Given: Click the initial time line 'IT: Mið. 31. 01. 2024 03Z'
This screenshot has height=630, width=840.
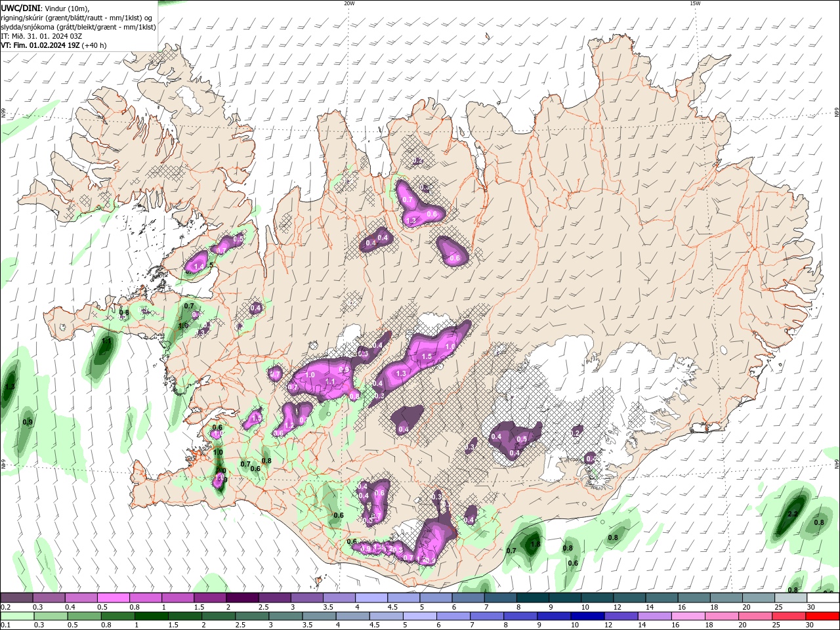Looking at the screenshot, I should click(x=41, y=36).
